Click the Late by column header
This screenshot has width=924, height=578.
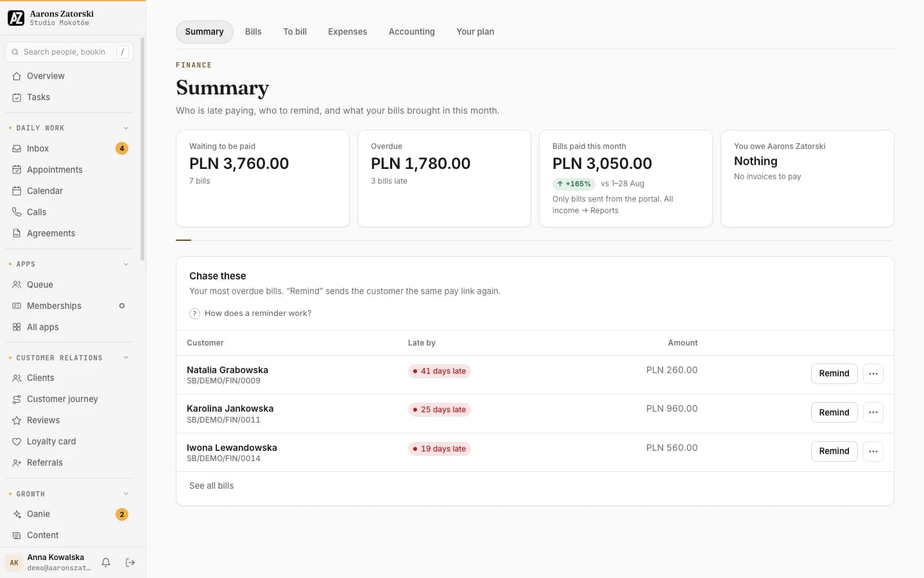point(422,343)
